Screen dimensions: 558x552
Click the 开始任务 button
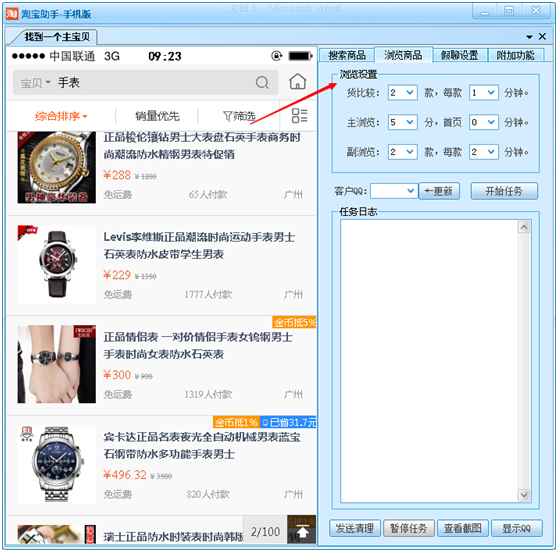[x=504, y=191]
